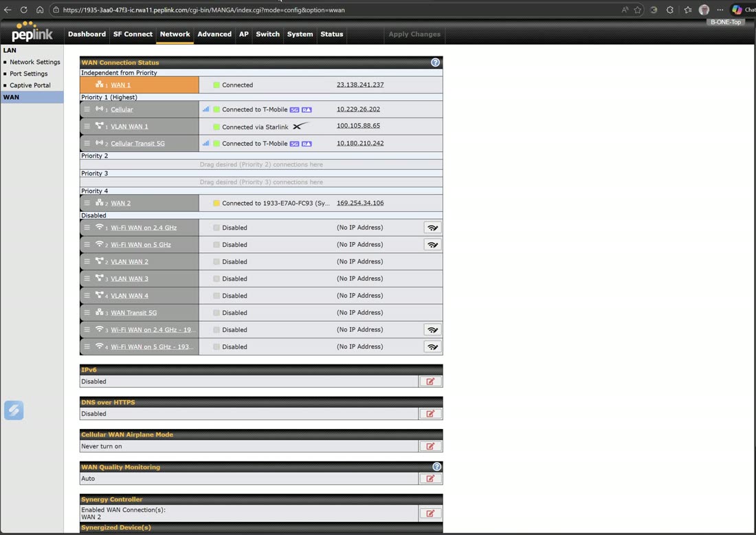Click drag handle icon of VLAN WAN 1 row
This screenshot has height=535, width=756.
click(x=87, y=126)
